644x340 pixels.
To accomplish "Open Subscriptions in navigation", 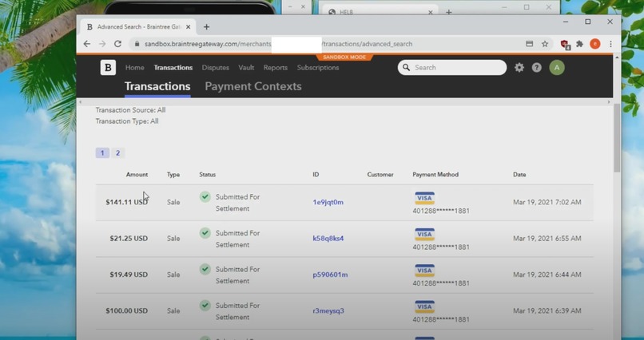I will point(318,68).
